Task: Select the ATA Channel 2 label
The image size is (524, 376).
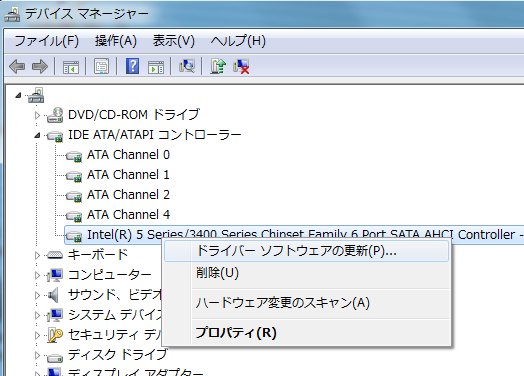Action: 128,195
